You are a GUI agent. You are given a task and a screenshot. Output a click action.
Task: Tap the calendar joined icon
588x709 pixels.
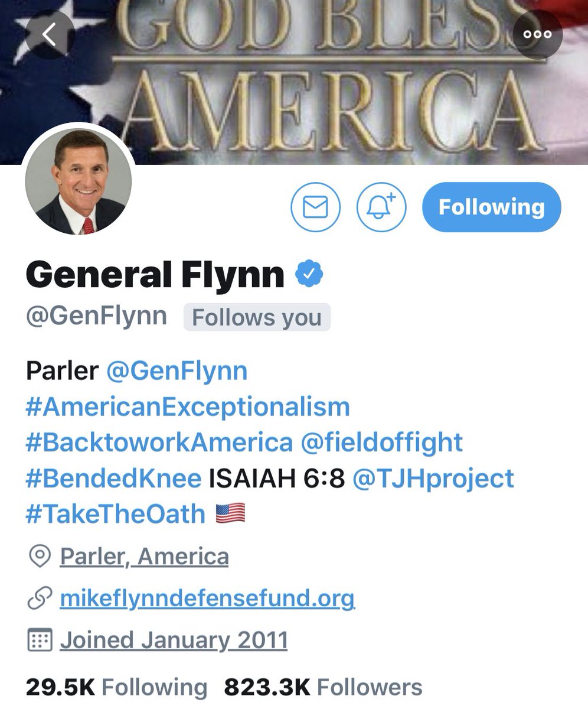click(x=40, y=640)
